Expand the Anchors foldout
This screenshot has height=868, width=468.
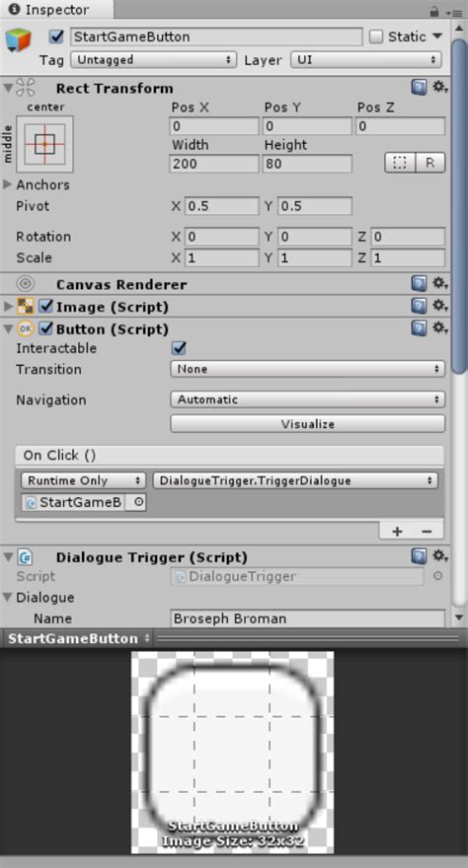pos(8,184)
